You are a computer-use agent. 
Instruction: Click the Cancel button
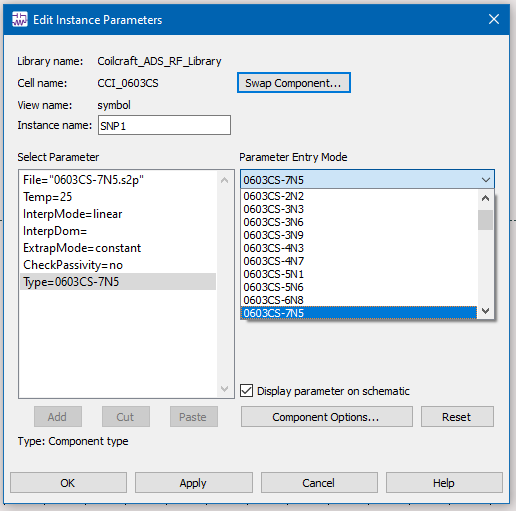[319, 483]
